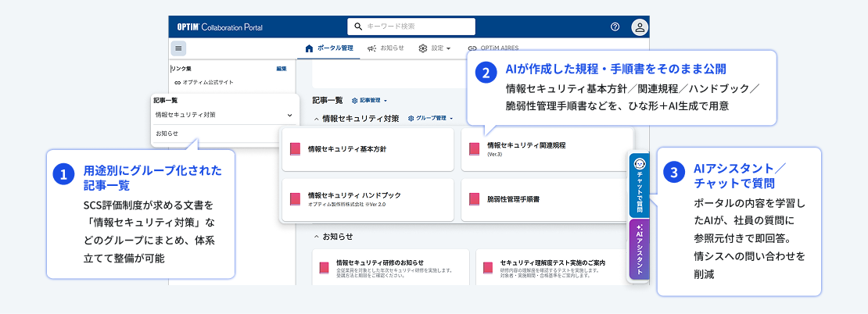Viewport: 868px width, 314px height.
Task: Collapse the お知らせ article section
Action: [317, 237]
